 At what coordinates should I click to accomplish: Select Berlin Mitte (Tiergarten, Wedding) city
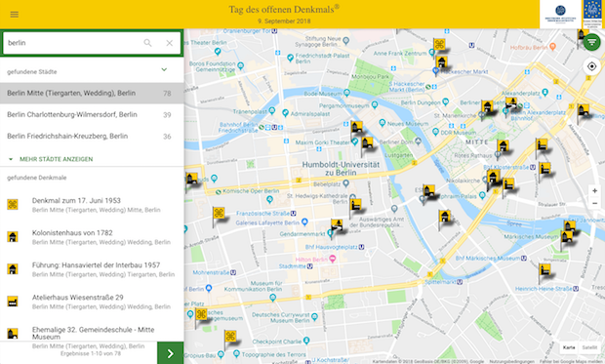point(92,93)
